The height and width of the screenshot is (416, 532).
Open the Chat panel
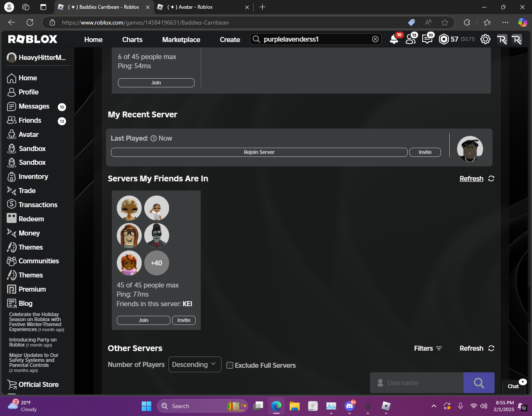coord(513,386)
